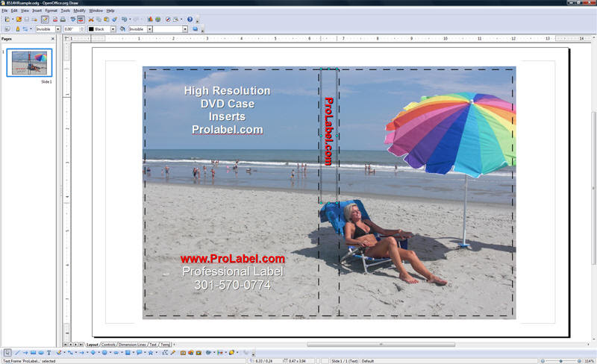
Task: Select the Rectangle drawing tool
Action: 33,353
